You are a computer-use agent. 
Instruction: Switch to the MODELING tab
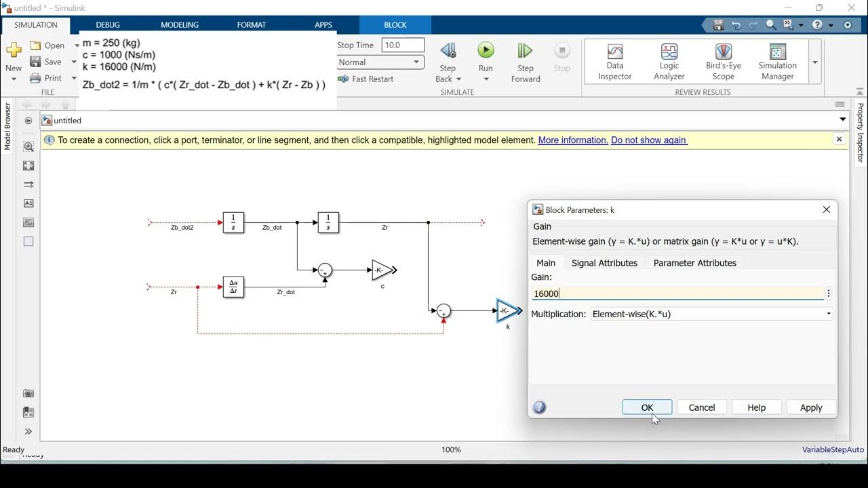pyautogui.click(x=180, y=24)
